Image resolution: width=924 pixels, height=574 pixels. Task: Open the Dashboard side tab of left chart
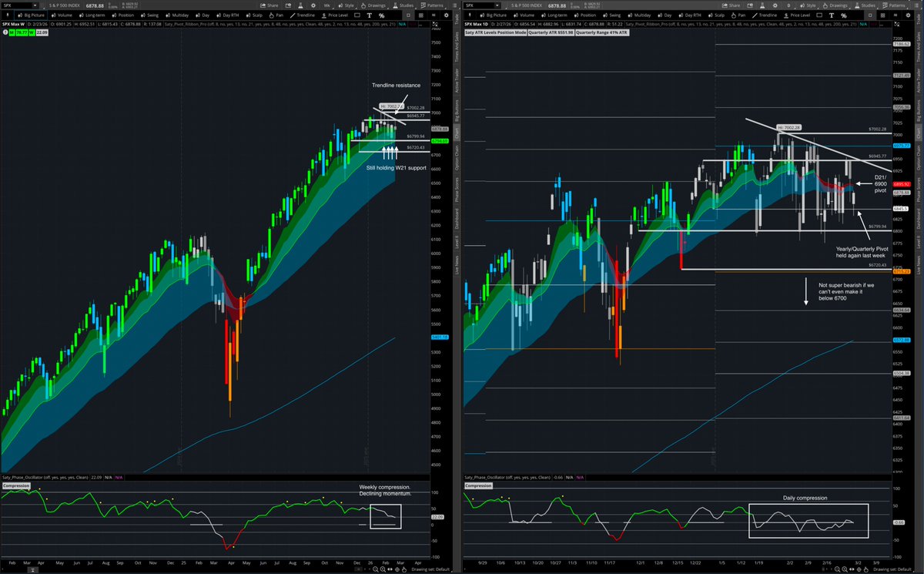[457, 218]
